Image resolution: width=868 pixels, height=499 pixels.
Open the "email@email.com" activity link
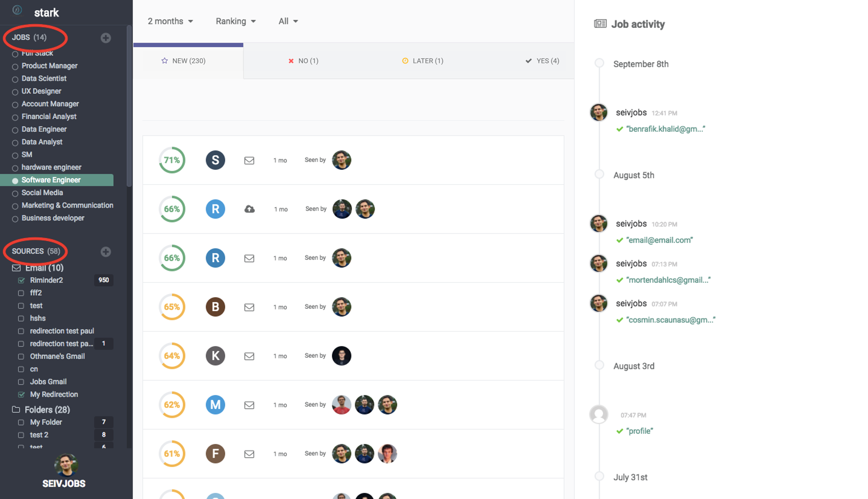coord(659,240)
